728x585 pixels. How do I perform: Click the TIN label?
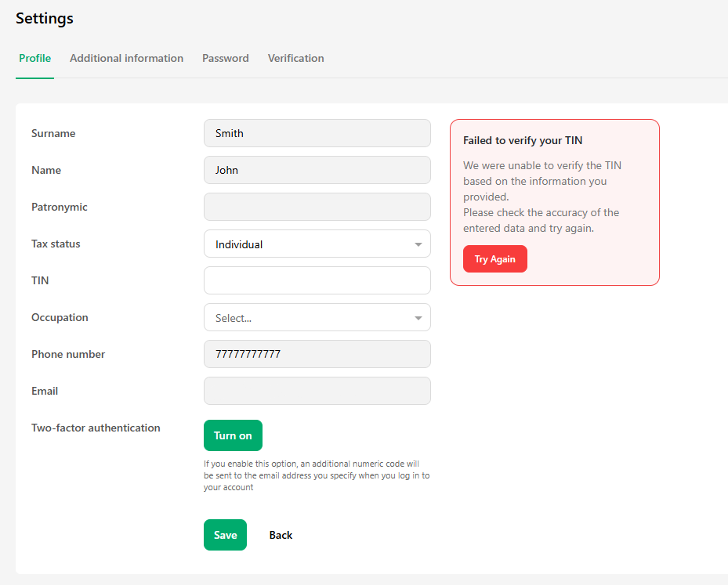(40, 280)
